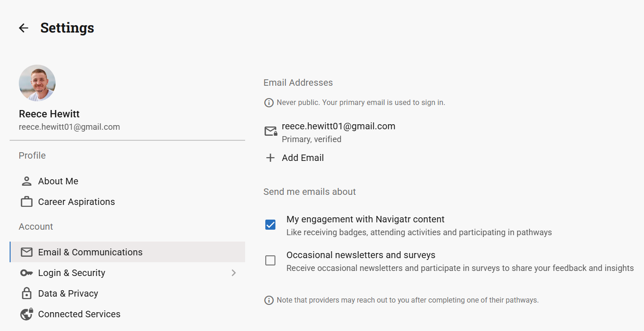The height and width of the screenshot is (331, 644).
Task: Click the Data & Privacy lock icon
Action: click(x=27, y=293)
